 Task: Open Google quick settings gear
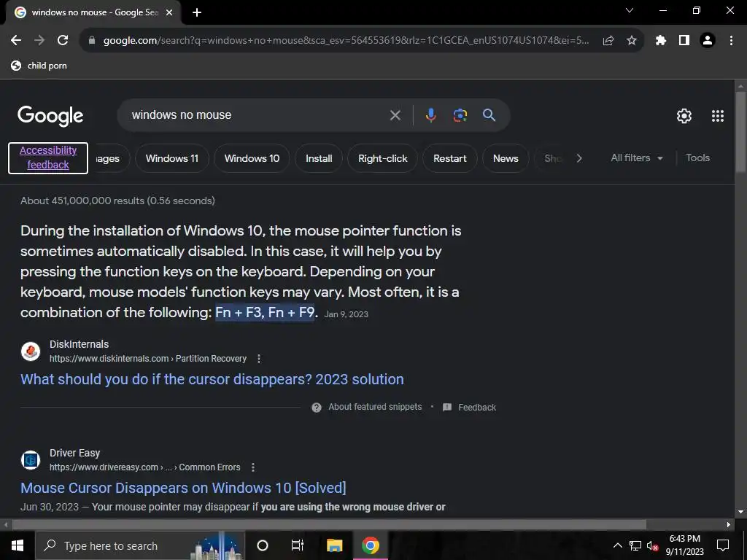(684, 116)
